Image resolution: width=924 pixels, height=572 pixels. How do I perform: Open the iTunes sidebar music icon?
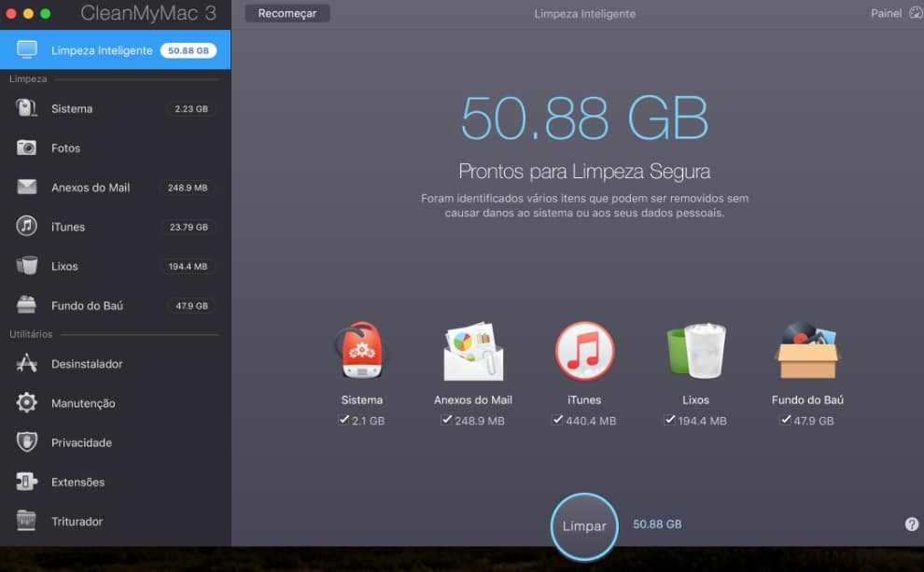point(26,226)
